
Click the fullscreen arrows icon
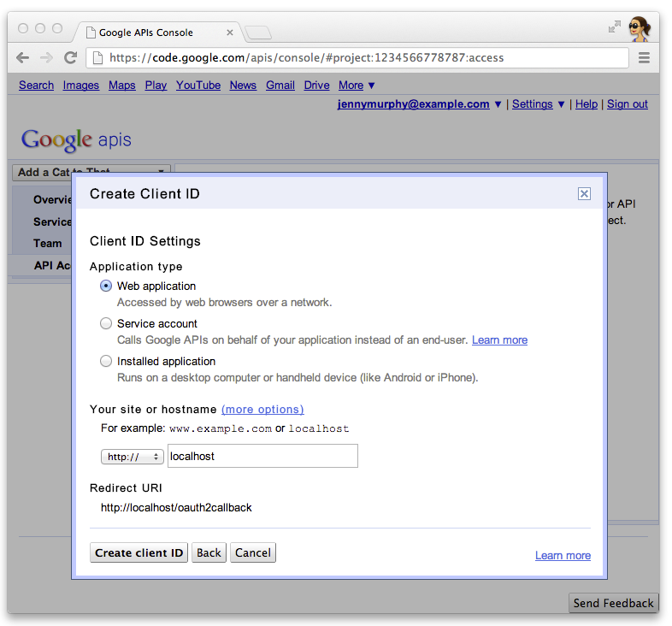614,27
